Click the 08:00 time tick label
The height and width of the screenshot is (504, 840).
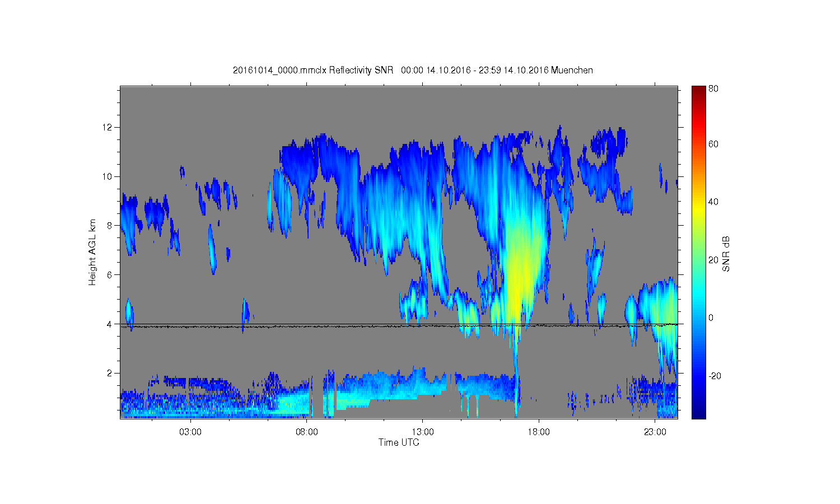[x=307, y=432]
